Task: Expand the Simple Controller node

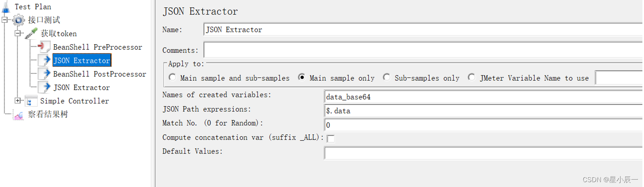Action: tap(18, 101)
